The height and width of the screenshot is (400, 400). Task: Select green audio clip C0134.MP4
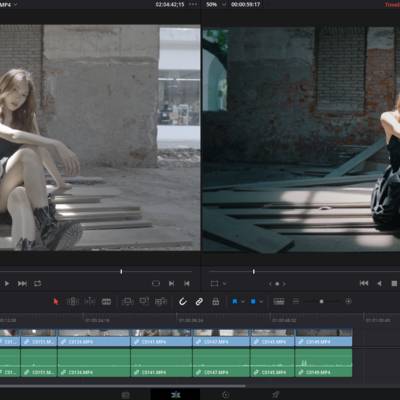point(94,363)
